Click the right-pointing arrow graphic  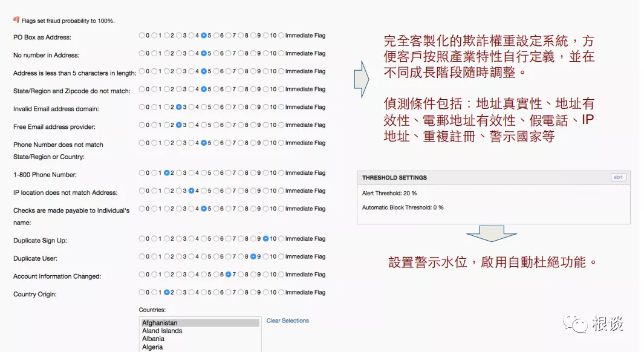(x=361, y=79)
